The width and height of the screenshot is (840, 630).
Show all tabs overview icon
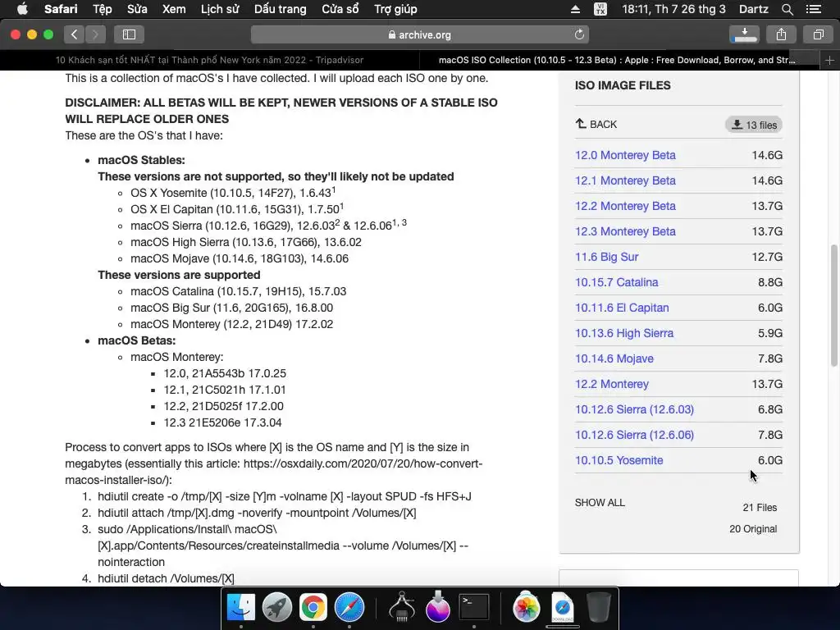click(818, 34)
